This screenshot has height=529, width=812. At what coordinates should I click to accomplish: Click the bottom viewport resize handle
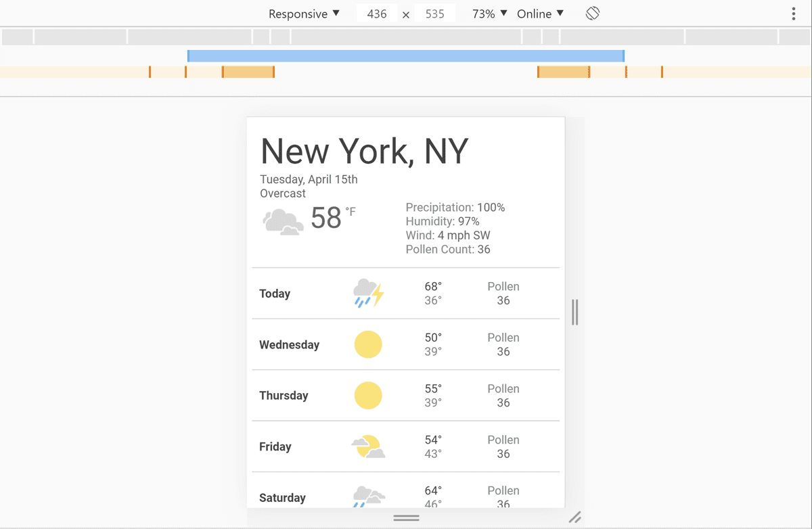[406, 517]
